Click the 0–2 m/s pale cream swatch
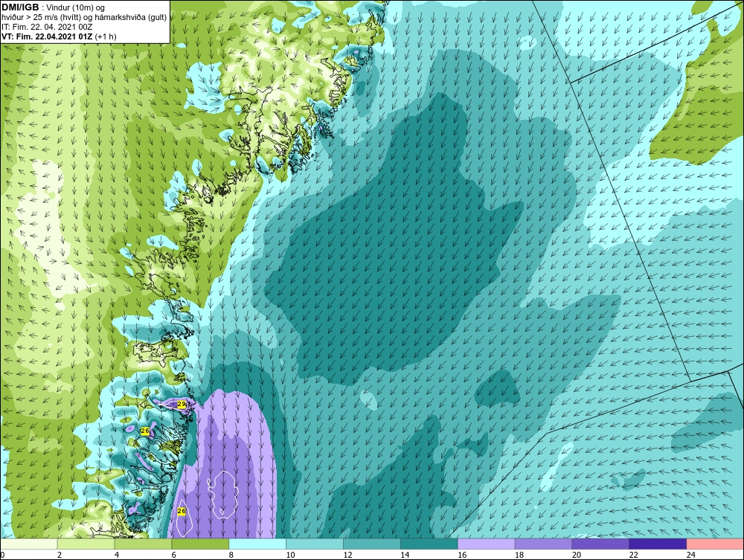 point(29,544)
